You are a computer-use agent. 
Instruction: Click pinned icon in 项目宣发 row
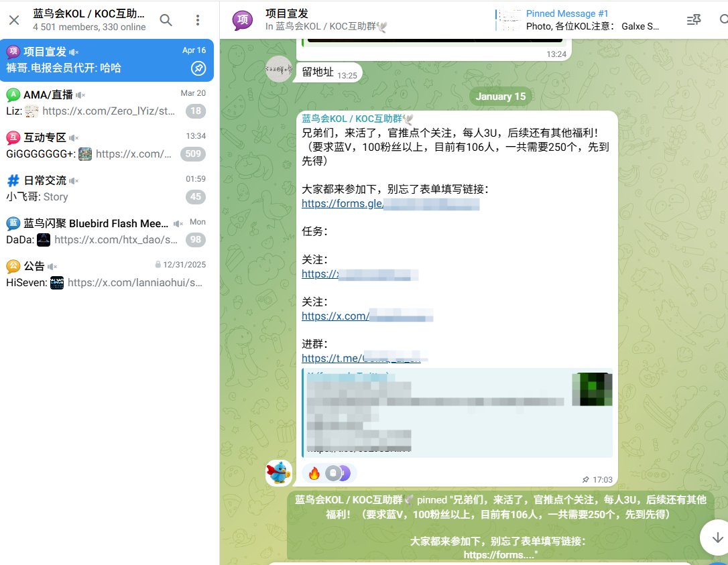click(198, 68)
